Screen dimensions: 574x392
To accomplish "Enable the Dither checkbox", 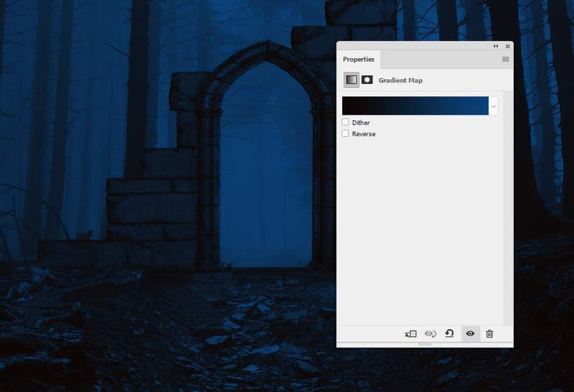I will (x=345, y=122).
